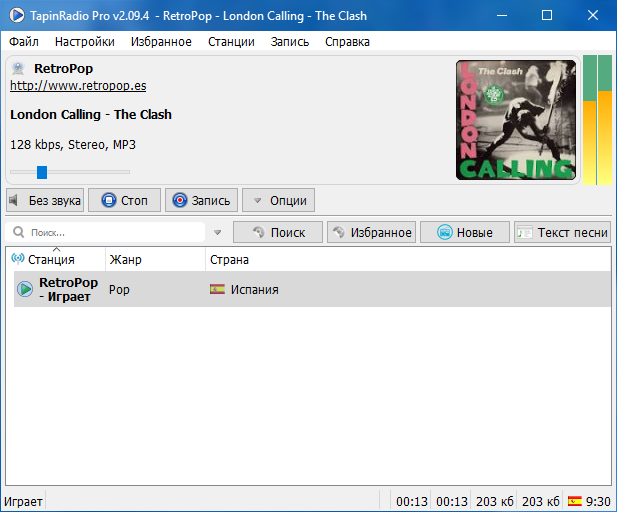
Task: Click the TapinRadio app icon in title bar
Action: point(17,15)
